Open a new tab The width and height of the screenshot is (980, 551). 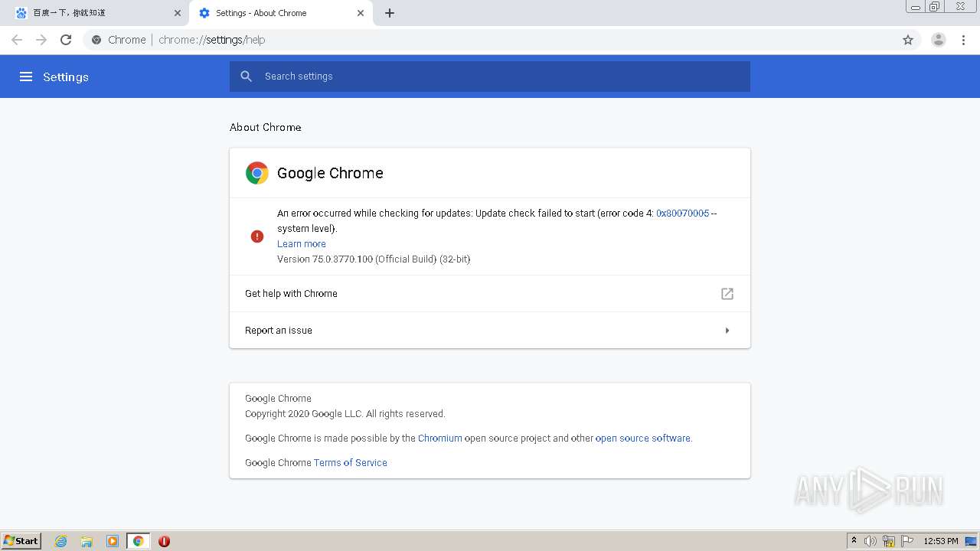click(x=390, y=13)
